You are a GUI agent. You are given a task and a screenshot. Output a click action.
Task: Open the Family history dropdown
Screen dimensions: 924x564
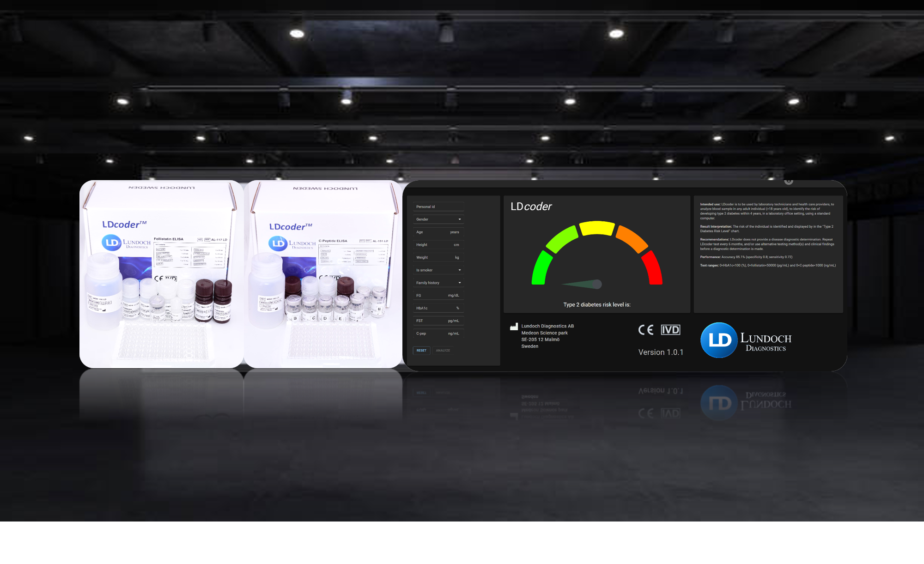438,283
